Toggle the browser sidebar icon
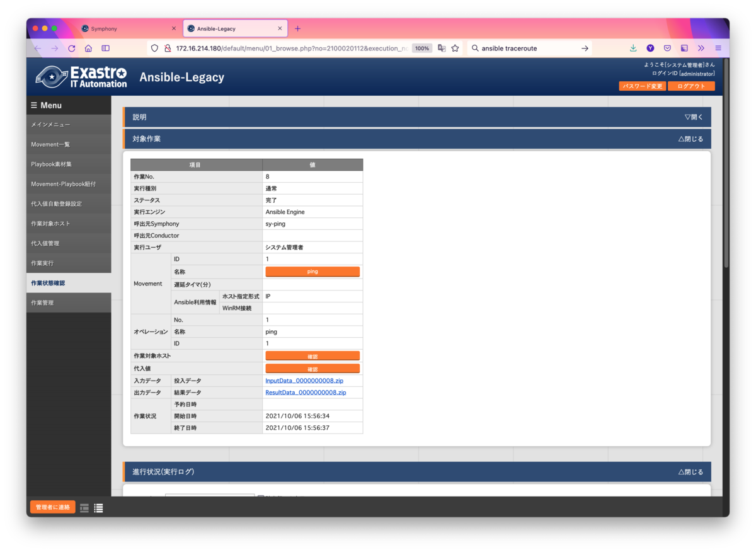Screen dimensions: 756x552 106,49
